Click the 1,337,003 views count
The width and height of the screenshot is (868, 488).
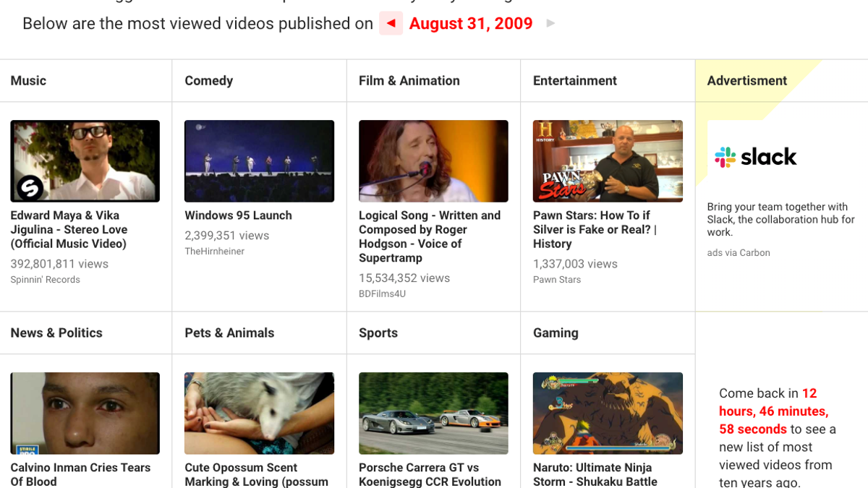coord(575,265)
